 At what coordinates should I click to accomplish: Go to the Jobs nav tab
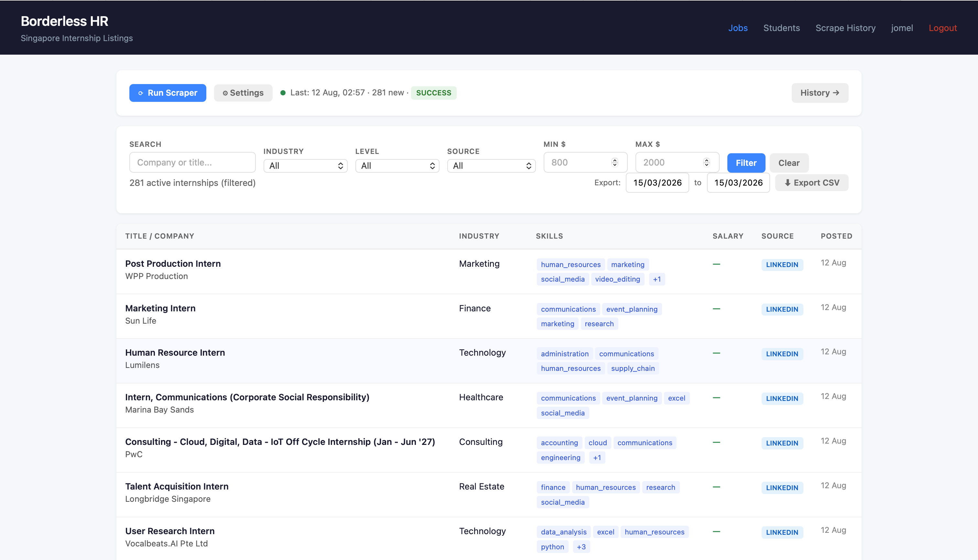[x=737, y=28]
